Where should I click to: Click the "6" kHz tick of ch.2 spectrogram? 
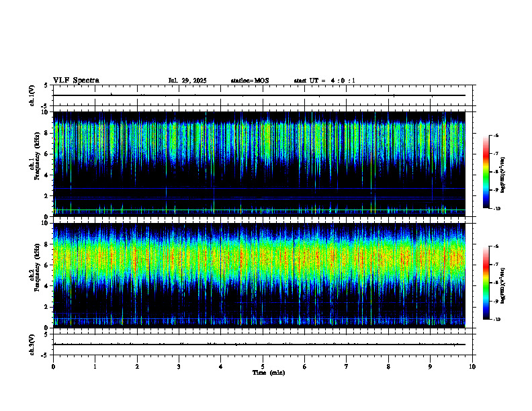coord(47,265)
